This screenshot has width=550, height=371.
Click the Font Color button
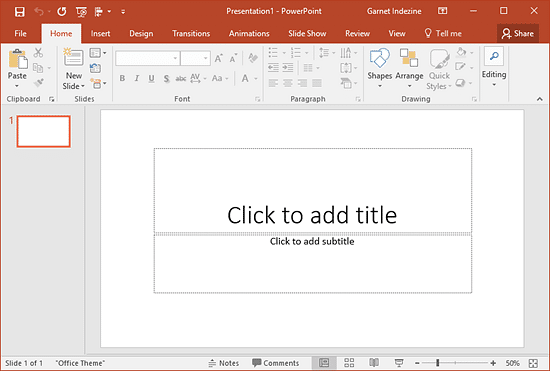(x=245, y=78)
